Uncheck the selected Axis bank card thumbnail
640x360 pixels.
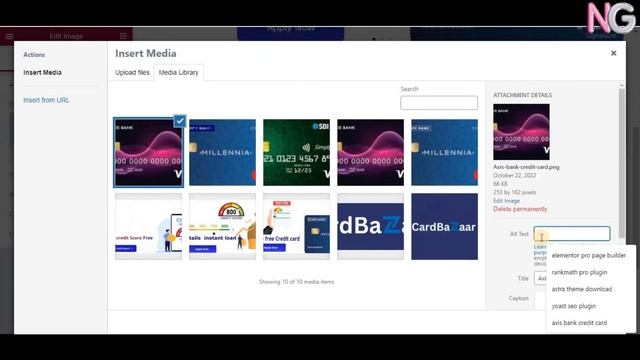coord(180,121)
